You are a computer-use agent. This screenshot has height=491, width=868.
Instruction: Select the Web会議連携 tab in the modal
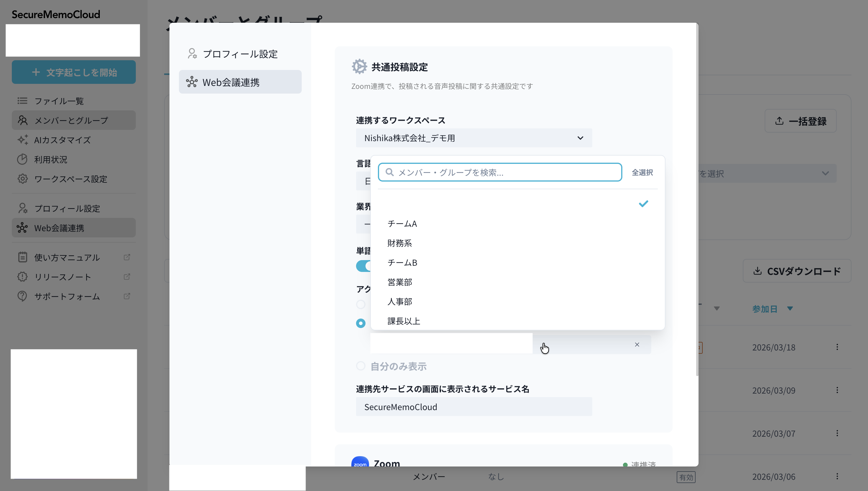tap(240, 82)
